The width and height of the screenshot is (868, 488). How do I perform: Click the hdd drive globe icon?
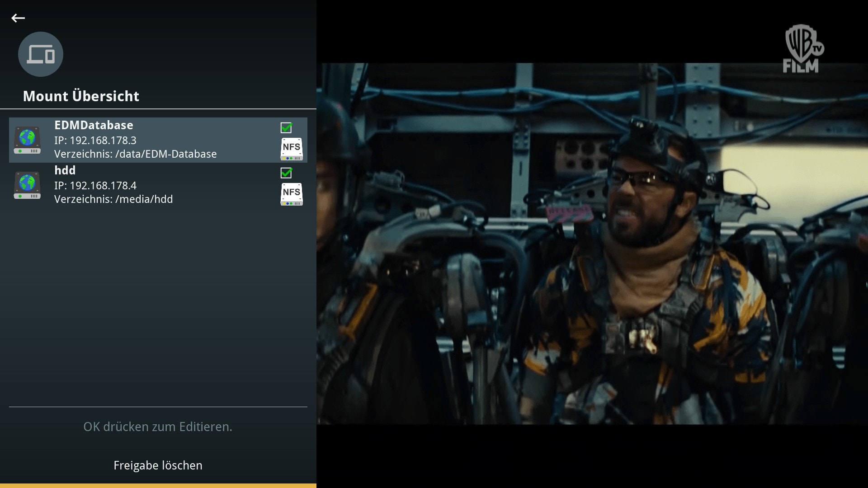(27, 185)
